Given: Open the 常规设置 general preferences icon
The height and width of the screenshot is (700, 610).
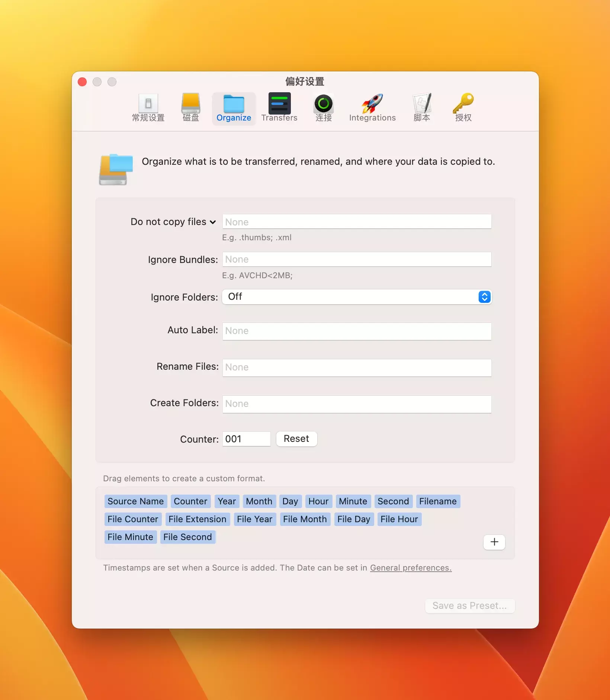Looking at the screenshot, I should click(148, 108).
